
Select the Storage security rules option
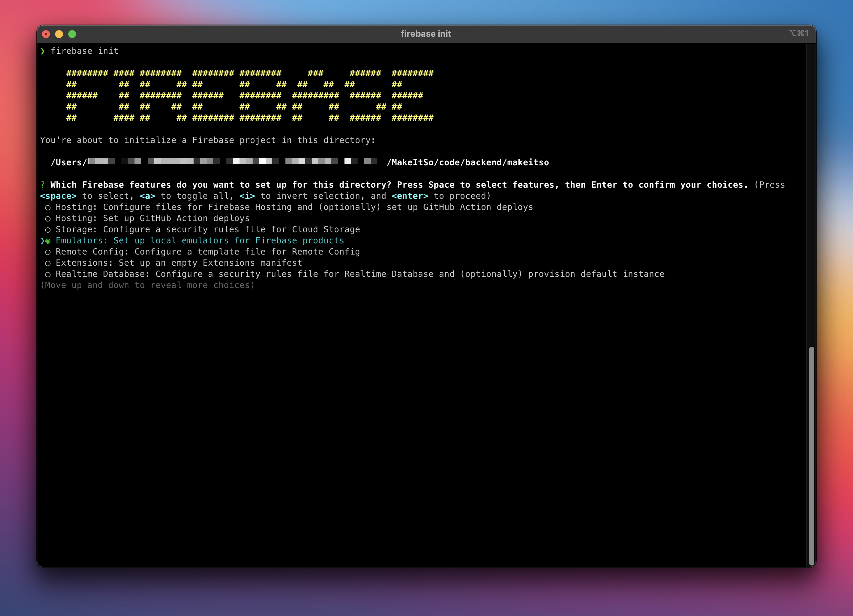tap(208, 229)
